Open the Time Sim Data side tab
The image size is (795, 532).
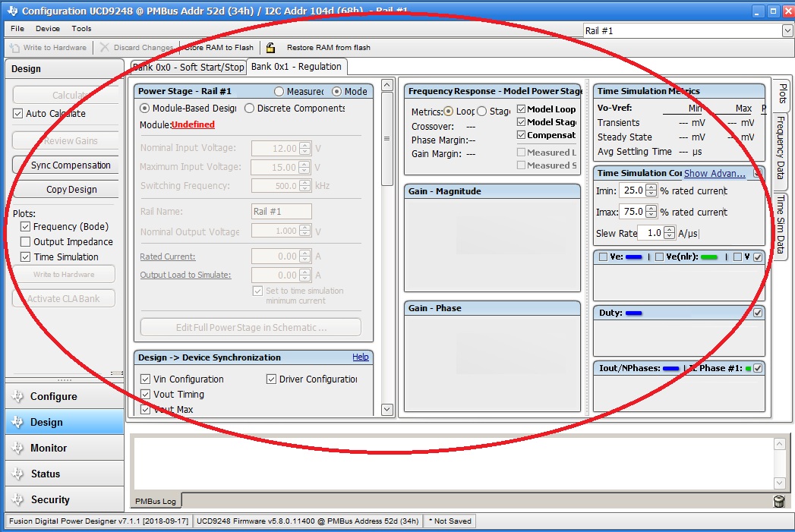781,225
